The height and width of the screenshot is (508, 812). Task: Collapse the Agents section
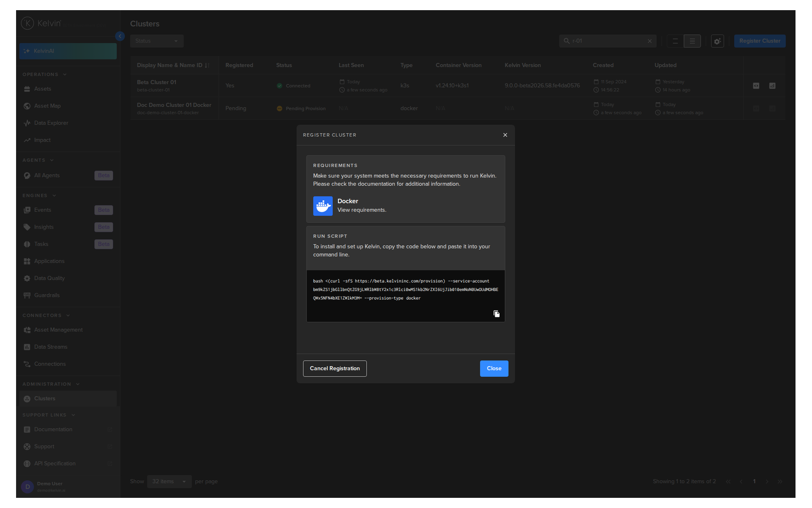[x=38, y=160]
